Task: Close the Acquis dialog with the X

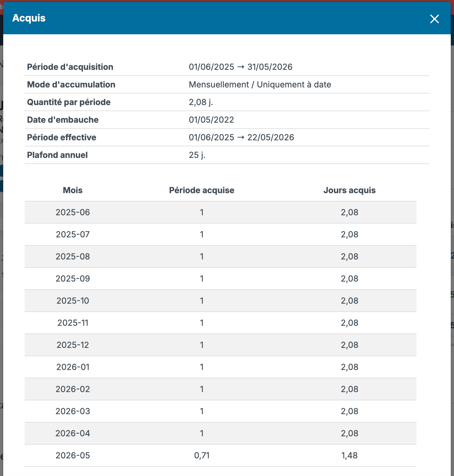Action: coord(434,19)
